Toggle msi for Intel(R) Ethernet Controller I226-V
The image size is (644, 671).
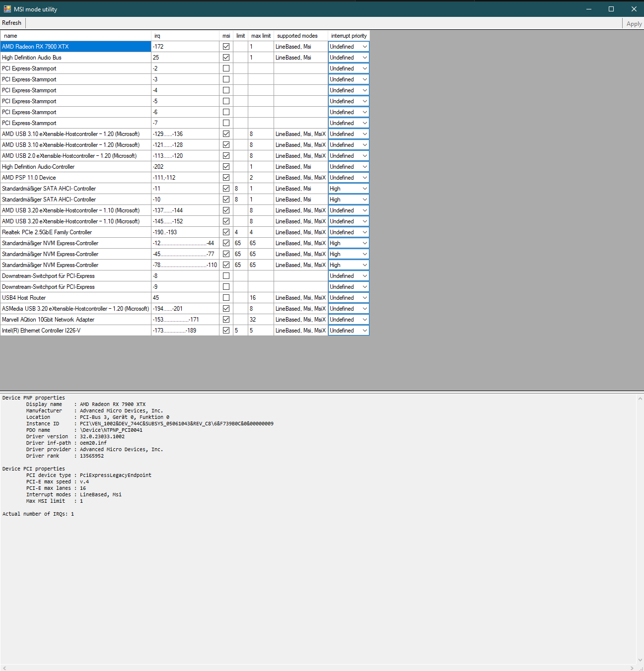[x=226, y=331]
